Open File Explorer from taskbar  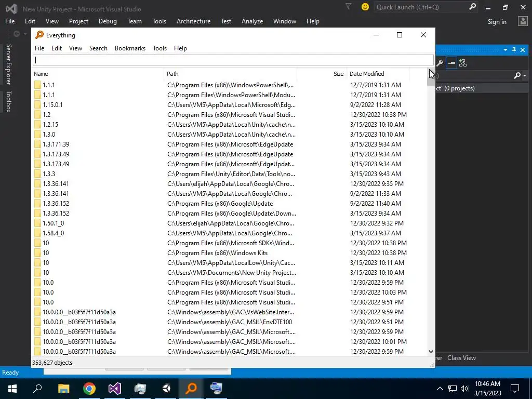click(x=63, y=388)
